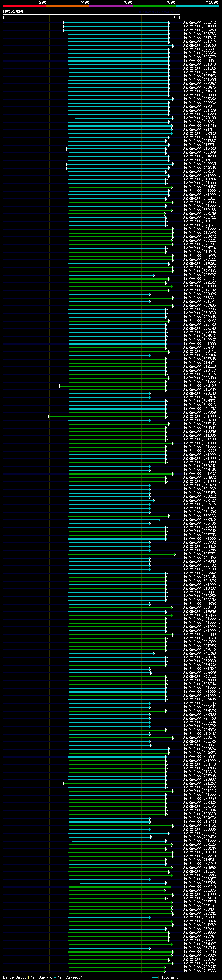Click the red ~20% identity legend bar
This screenshot has height=980, width=222.
point(25,6)
